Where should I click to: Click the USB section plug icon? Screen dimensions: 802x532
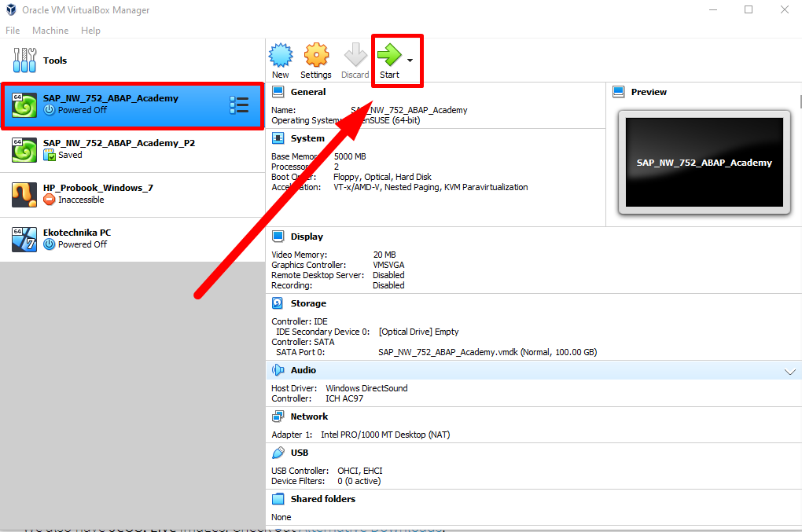[x=278, y=453]
